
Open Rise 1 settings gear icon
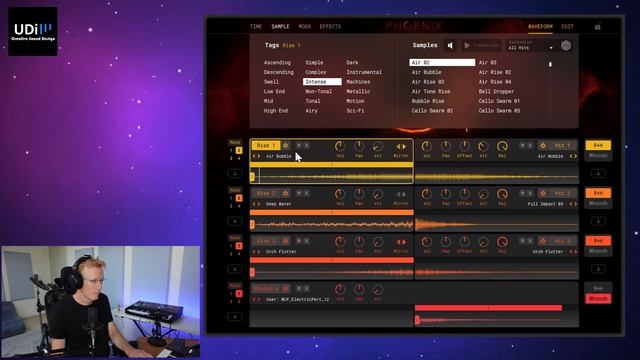pos(286,146)
